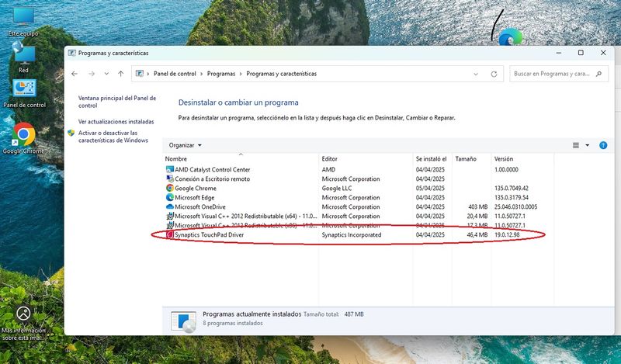Open the Panel de control desktop icon
621x364 pixels.
click(x=25, y=93)
